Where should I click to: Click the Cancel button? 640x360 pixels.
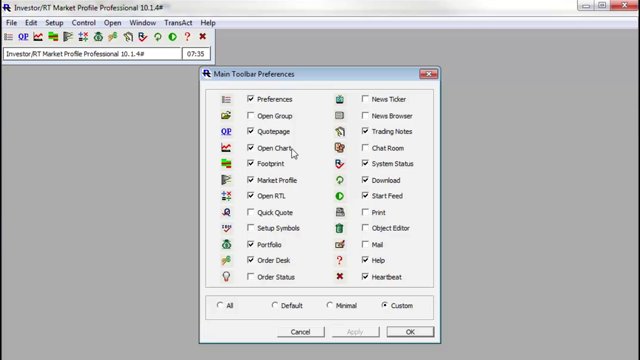coord(301,332)
